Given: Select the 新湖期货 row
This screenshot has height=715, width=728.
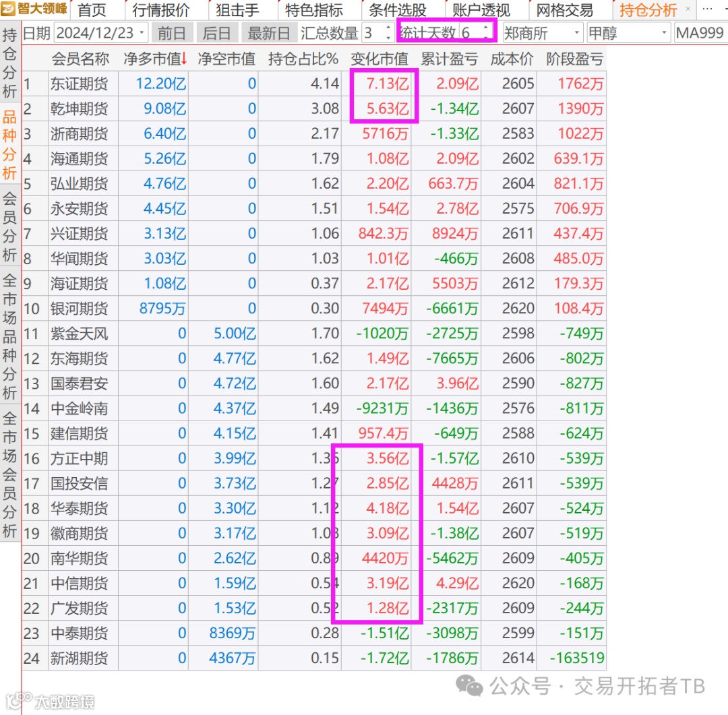Looking at the screenshot, I should (314, 658).
